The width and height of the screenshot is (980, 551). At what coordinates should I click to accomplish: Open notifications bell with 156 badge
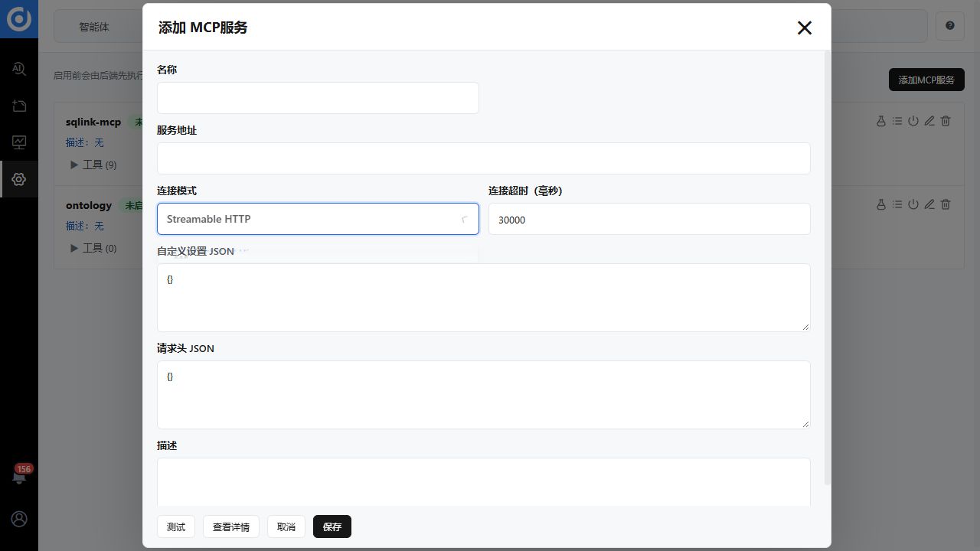click(x=19, y=476)
